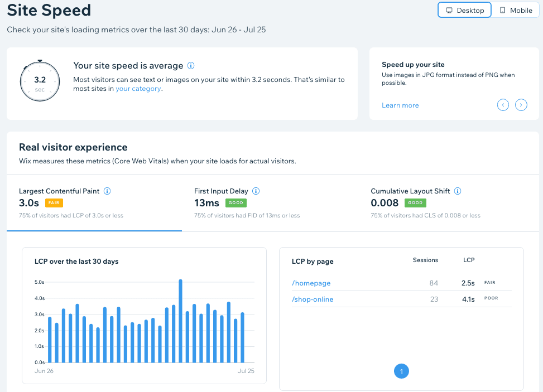Open the First Input Delay info tooltip

(x=256, y=191)
